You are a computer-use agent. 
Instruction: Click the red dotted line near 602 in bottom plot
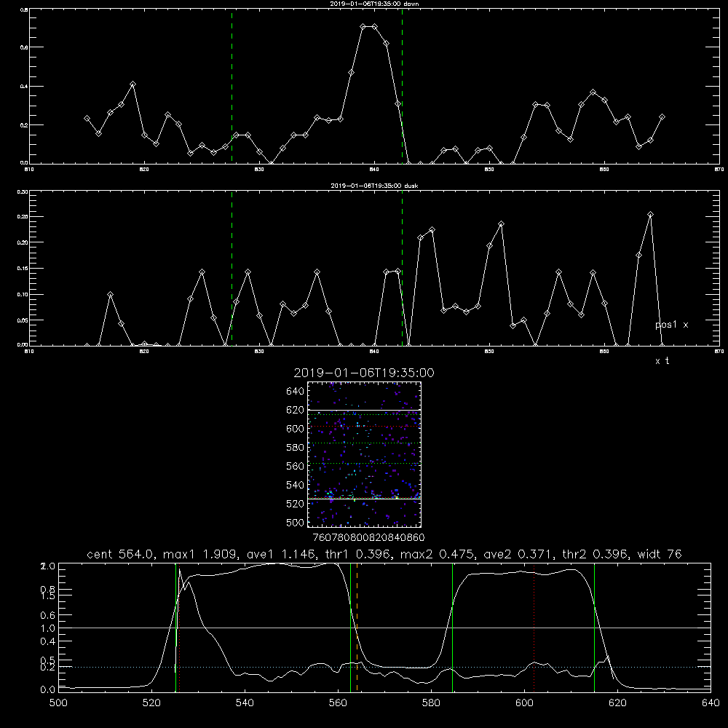534,627
